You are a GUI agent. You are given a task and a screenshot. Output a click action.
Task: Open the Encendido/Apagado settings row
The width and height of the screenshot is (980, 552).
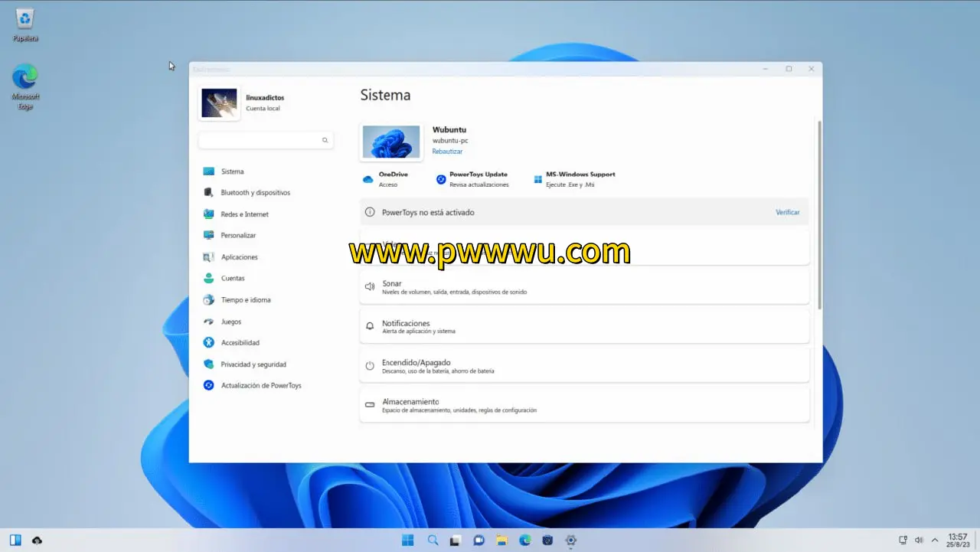click(583, 366)
